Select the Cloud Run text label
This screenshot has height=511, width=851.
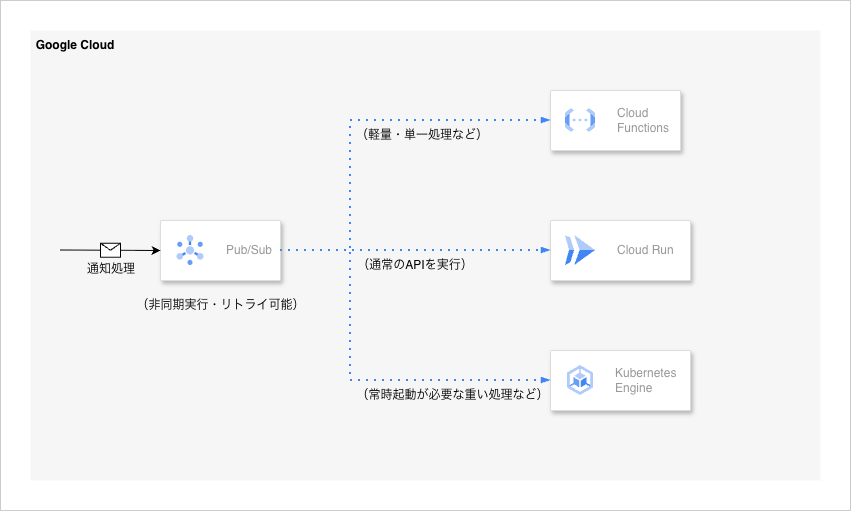coord(645,250)
